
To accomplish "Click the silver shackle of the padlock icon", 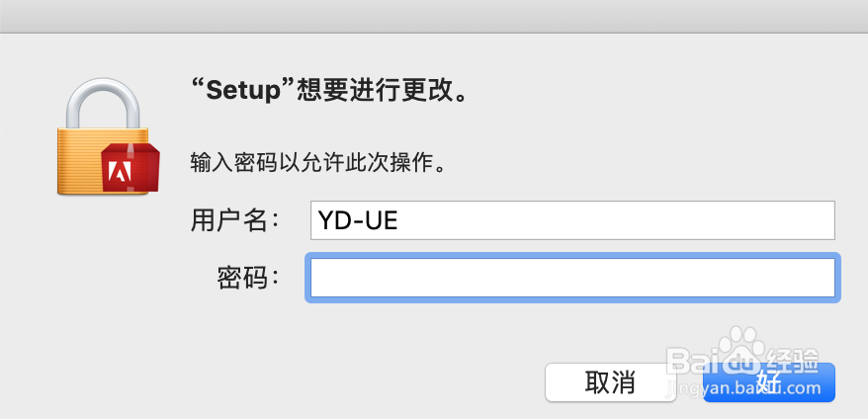I will pyautogui.click(x=103, y=104).
